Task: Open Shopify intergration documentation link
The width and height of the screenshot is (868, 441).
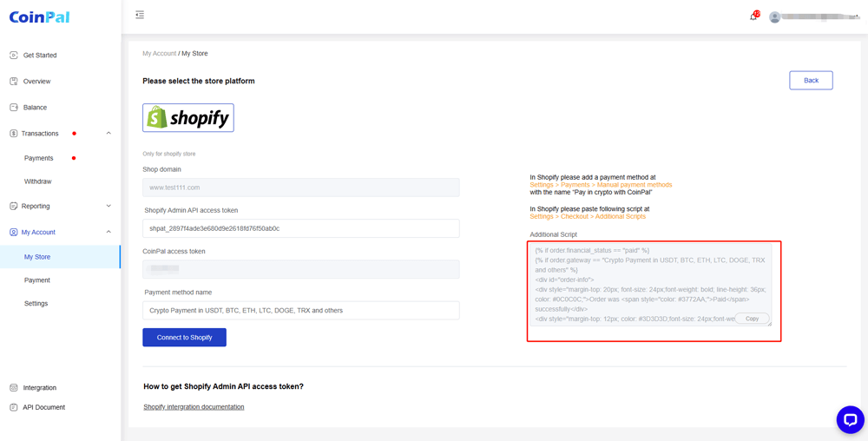Action: click(194, 406)
